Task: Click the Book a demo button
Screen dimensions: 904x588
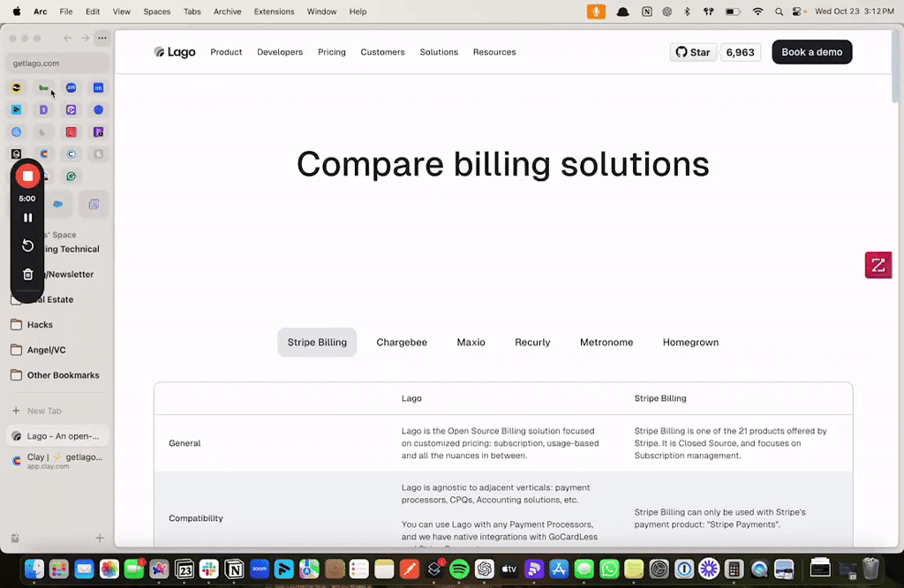Action: [811, 52]
